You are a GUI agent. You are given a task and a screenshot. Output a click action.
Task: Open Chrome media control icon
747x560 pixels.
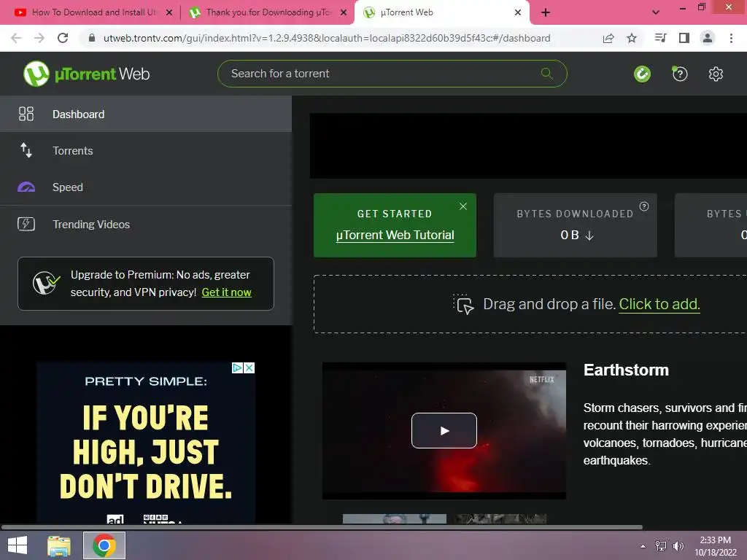[660, 38]
